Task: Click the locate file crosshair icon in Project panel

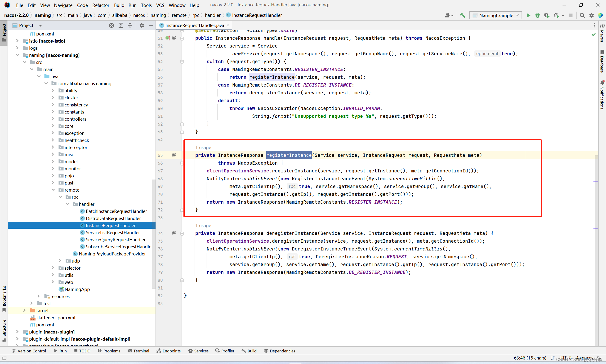Action: tap(111, 25)
